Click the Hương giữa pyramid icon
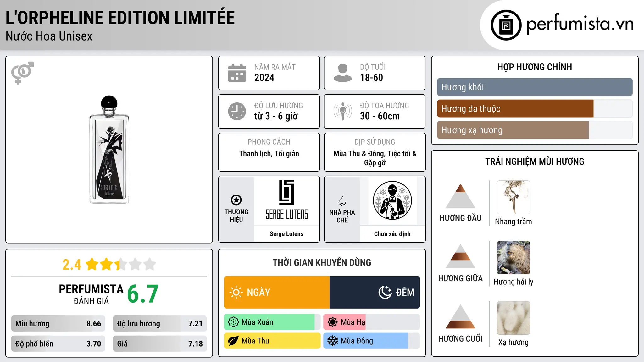Viewport: 644px width, 362px height. (x=460, y=256)
